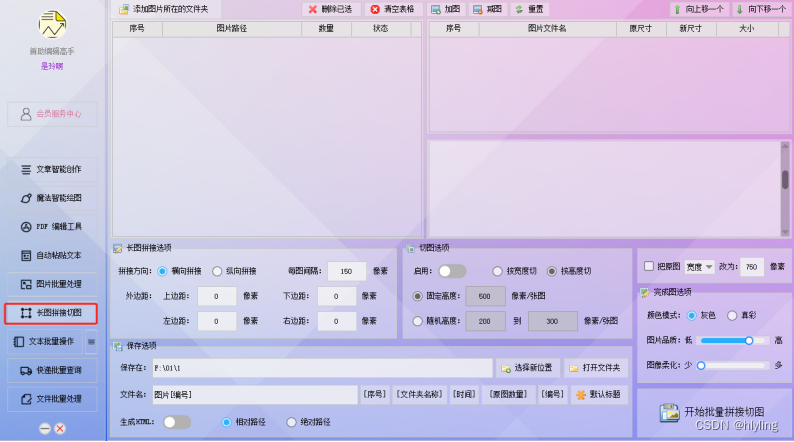Select 绝对路径 radio button

291,422
